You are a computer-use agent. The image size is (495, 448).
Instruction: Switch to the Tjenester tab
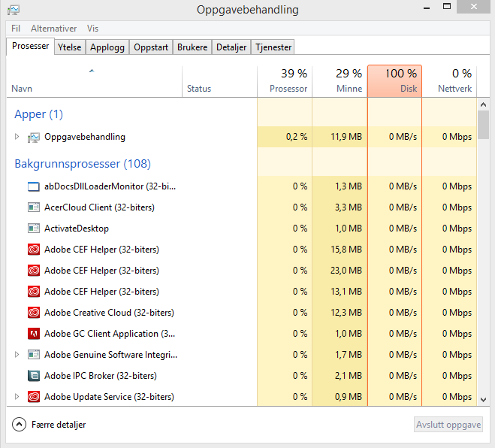[273, 47]
